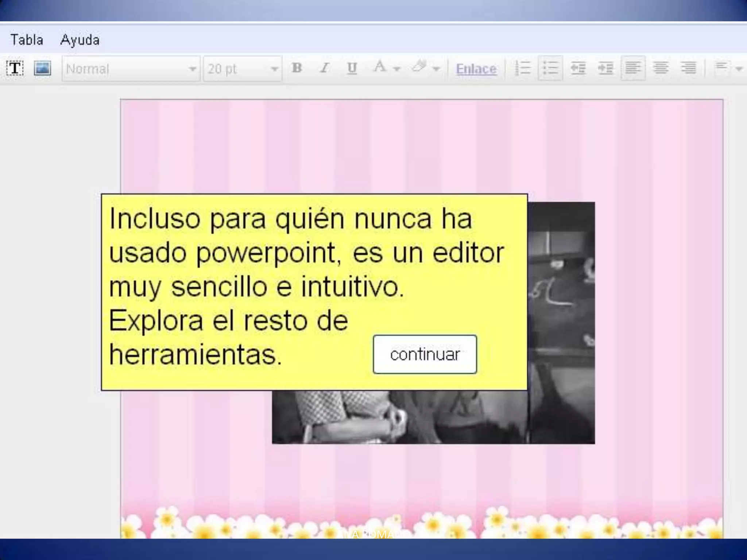
Task: Decrease the paragraph indent
Action: (578, 68)
